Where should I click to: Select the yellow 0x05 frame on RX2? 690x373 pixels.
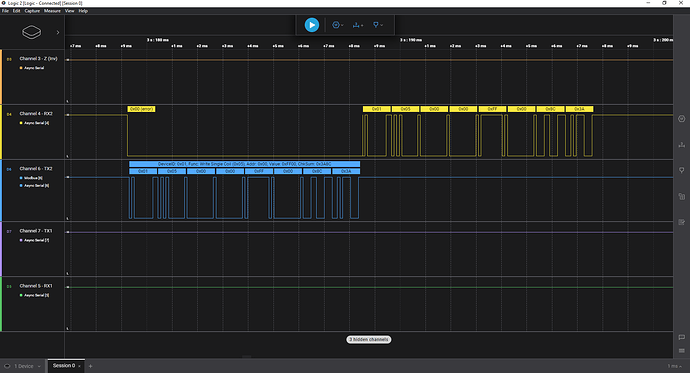click(405, 109)
